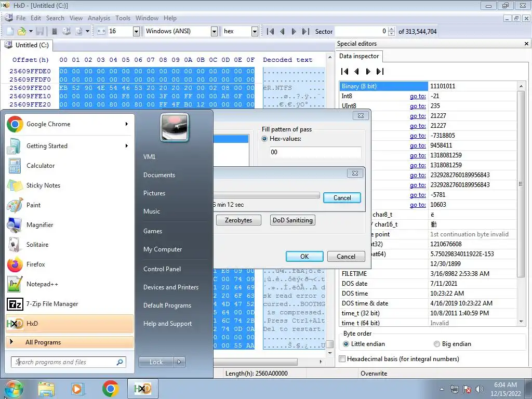Open Magnifier from Start menu

point(70,224)
